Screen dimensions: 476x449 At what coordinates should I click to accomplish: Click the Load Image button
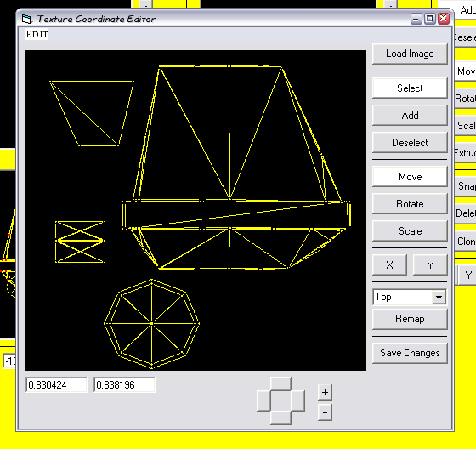click(x=410, y=54)
